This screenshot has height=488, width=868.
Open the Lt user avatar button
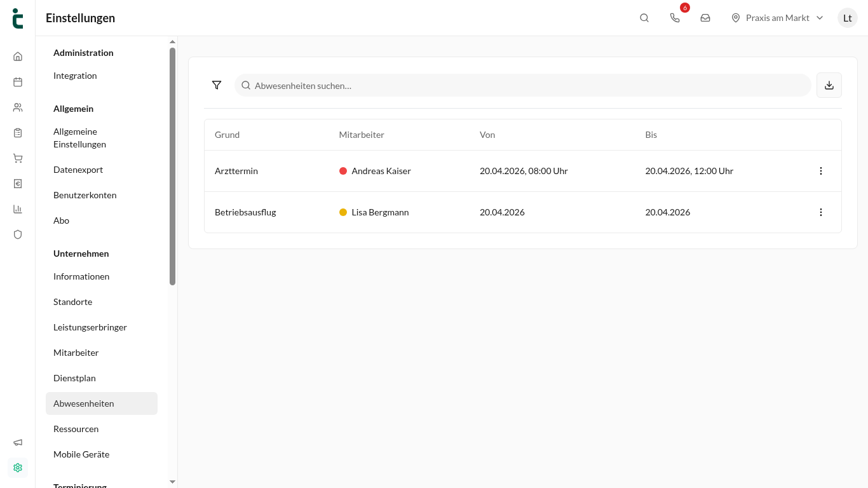click(848, 18)
